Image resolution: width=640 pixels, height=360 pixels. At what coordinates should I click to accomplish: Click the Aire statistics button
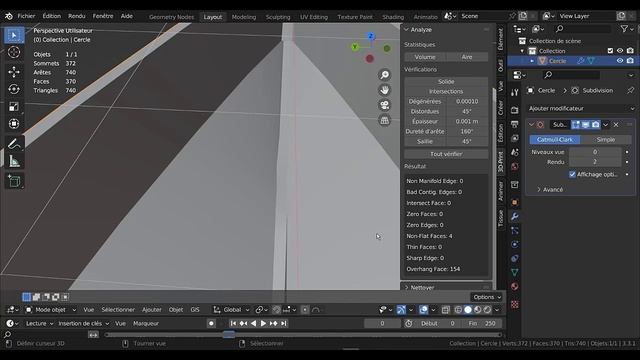(x=467, y=57)
